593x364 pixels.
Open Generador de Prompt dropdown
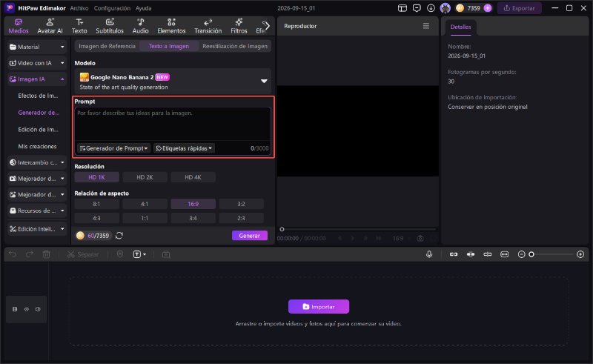113,148
